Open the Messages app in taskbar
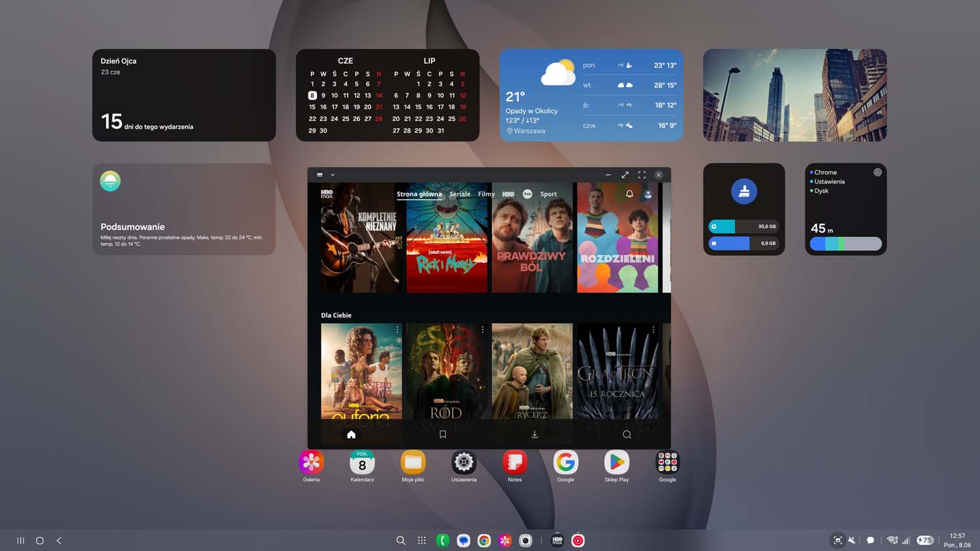Screen dimensions: 980x551 (463, 541)
